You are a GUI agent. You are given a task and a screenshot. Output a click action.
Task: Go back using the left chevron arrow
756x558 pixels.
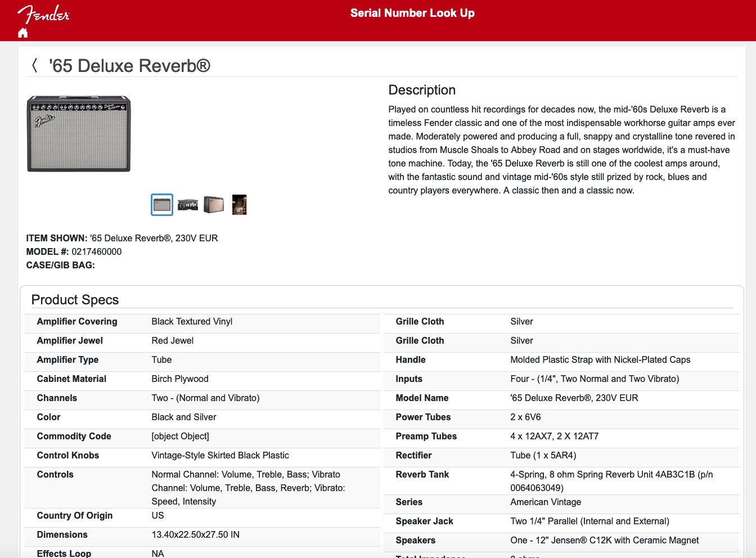pos(34,65)
